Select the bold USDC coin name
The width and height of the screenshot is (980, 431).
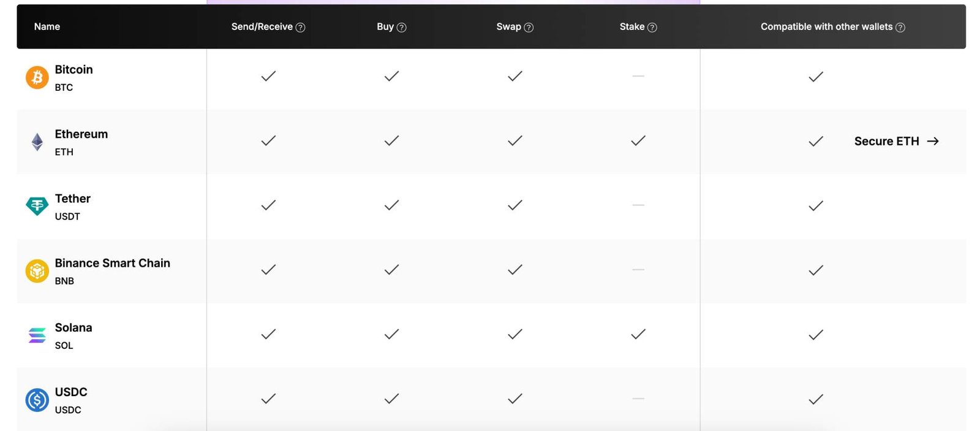point(71,392)
